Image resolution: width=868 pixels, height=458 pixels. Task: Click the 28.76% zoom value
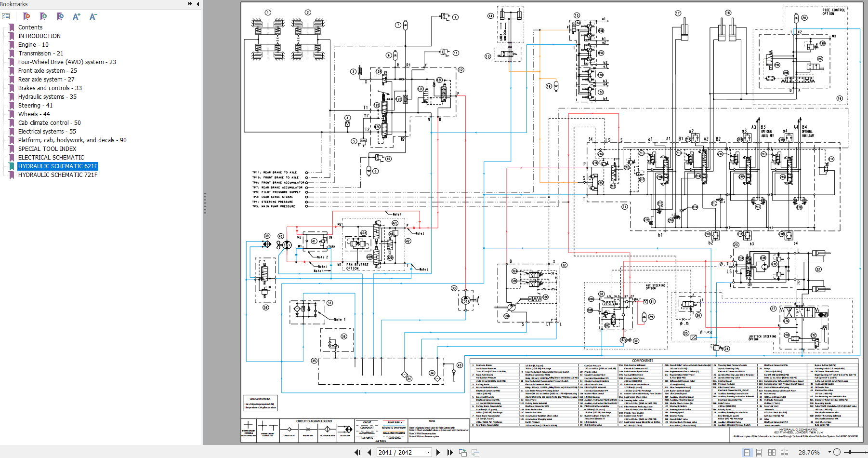tap(809, 452)
